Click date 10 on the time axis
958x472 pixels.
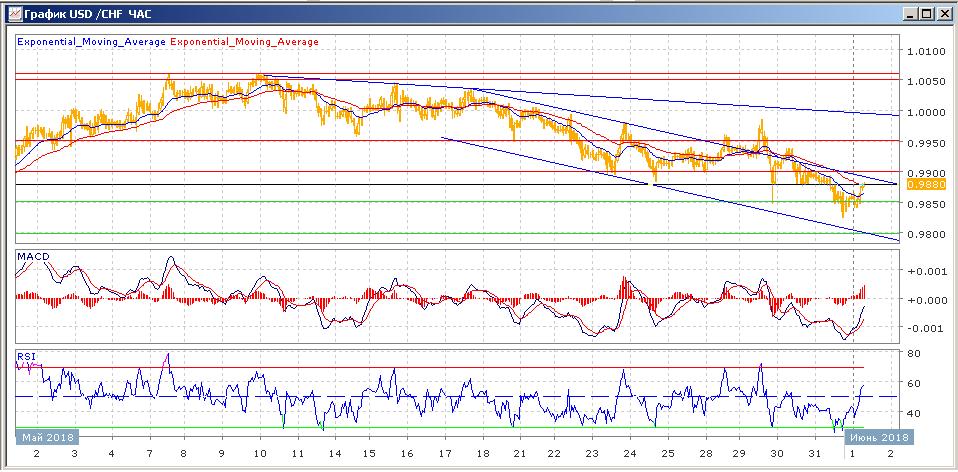click(262, 454)
